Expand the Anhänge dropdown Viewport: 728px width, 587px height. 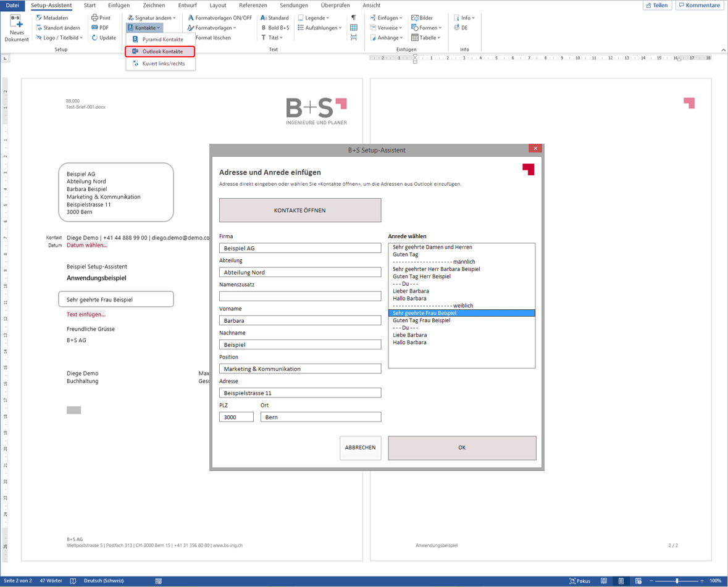point(387,38)
